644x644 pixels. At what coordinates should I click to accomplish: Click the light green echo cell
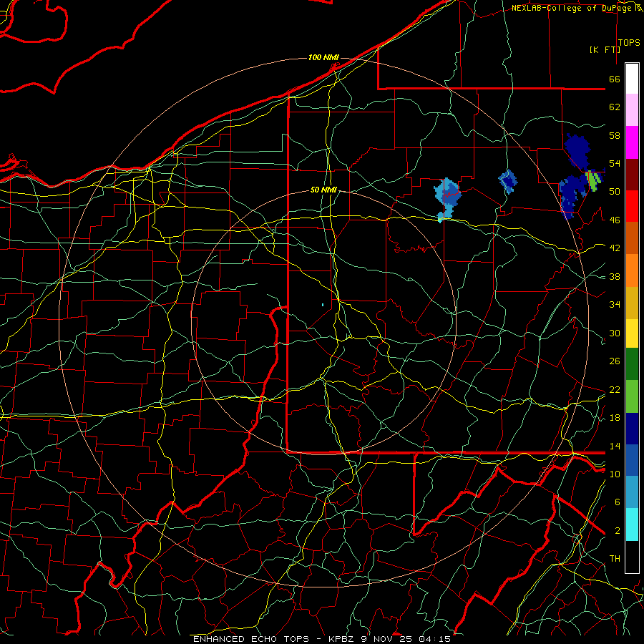[594, 180]
